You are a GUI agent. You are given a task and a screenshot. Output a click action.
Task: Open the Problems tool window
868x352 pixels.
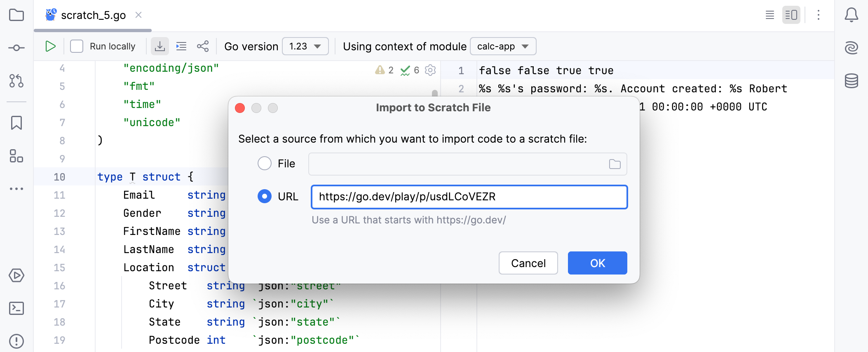tap(16, 341)
